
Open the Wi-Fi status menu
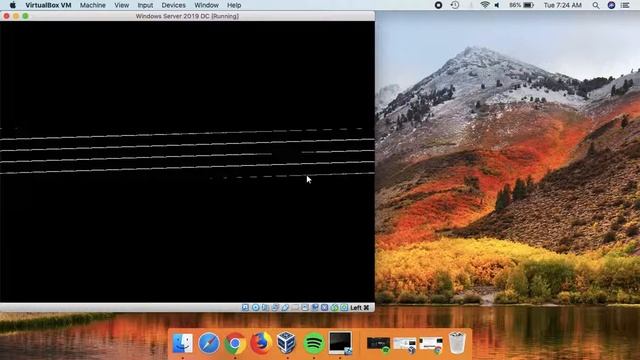(484, 5)
